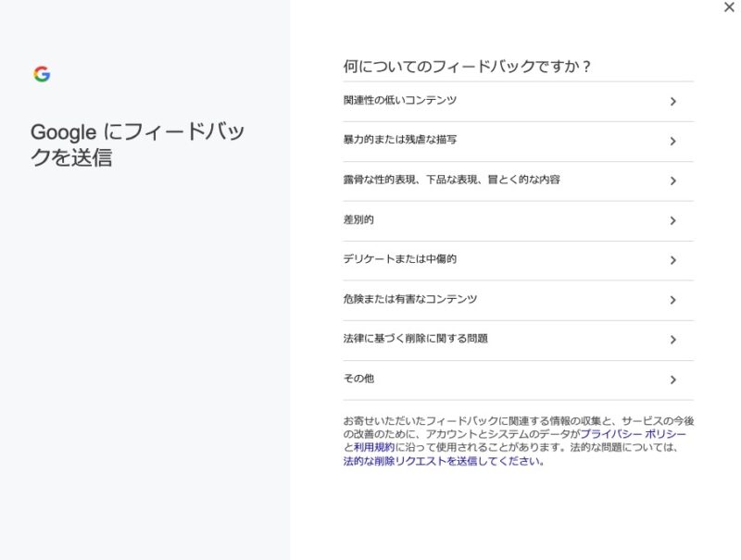The image size is (741, 560).
Task: Open 法律に基づく削除に関する問題 row
Action: 519,340
